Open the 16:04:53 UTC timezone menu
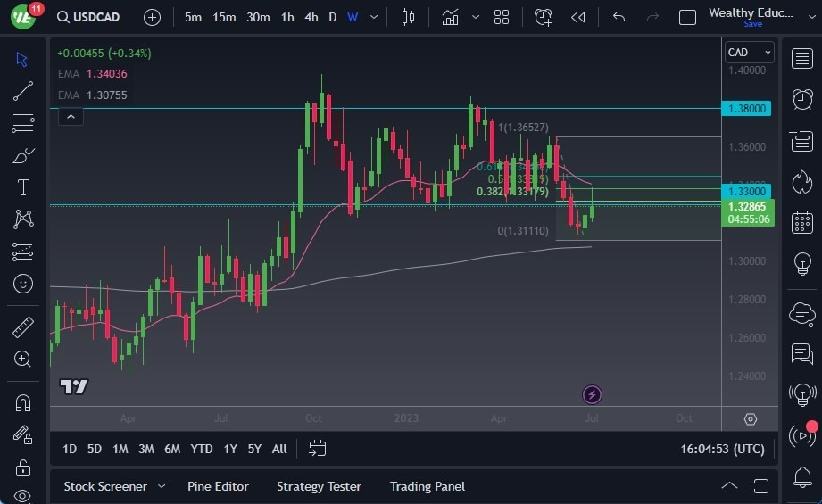The image size is (822, 504). (x=722, y=449)
